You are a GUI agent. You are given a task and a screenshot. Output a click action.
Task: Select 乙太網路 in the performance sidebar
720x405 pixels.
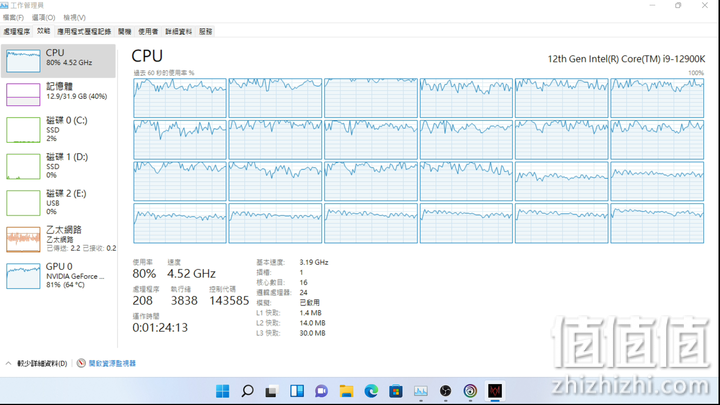pyautogui.click(x=58, y=239)
